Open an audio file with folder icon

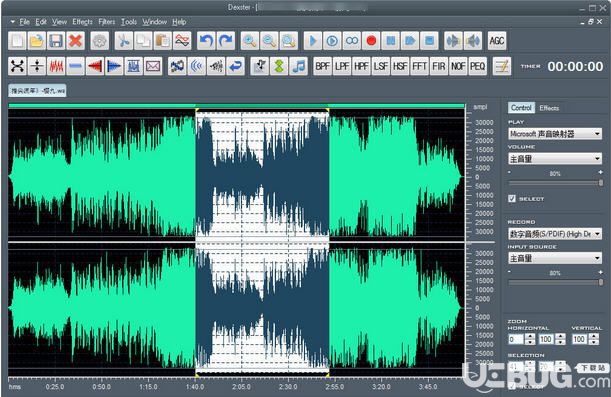(37, 41)
